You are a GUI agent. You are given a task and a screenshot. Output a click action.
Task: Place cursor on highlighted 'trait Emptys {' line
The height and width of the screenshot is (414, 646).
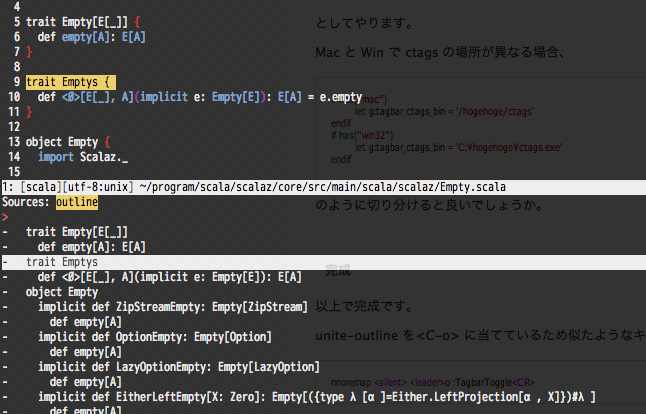point(70,82)
